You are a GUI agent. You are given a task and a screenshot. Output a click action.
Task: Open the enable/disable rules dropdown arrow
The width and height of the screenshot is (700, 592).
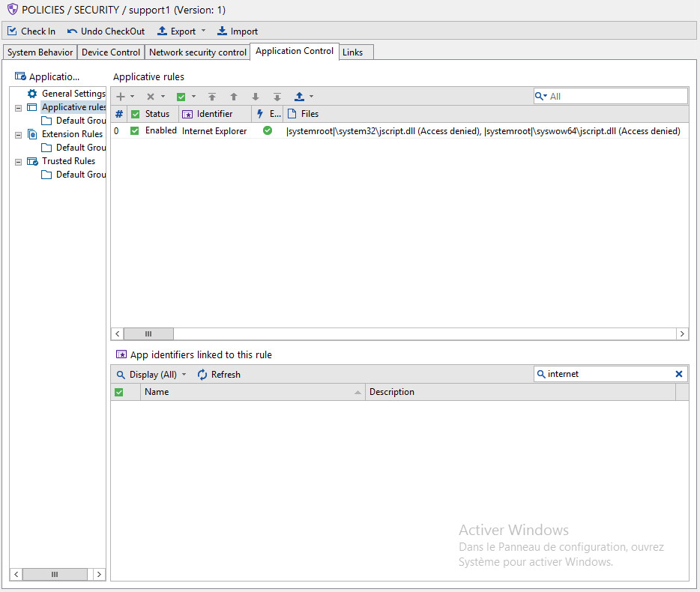tap(194, 97)
